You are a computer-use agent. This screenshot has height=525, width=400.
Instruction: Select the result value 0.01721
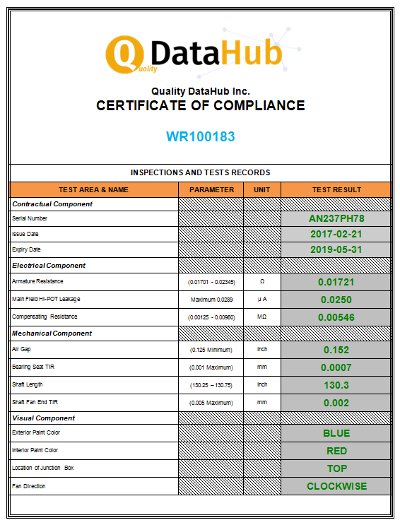pos(336,282)
